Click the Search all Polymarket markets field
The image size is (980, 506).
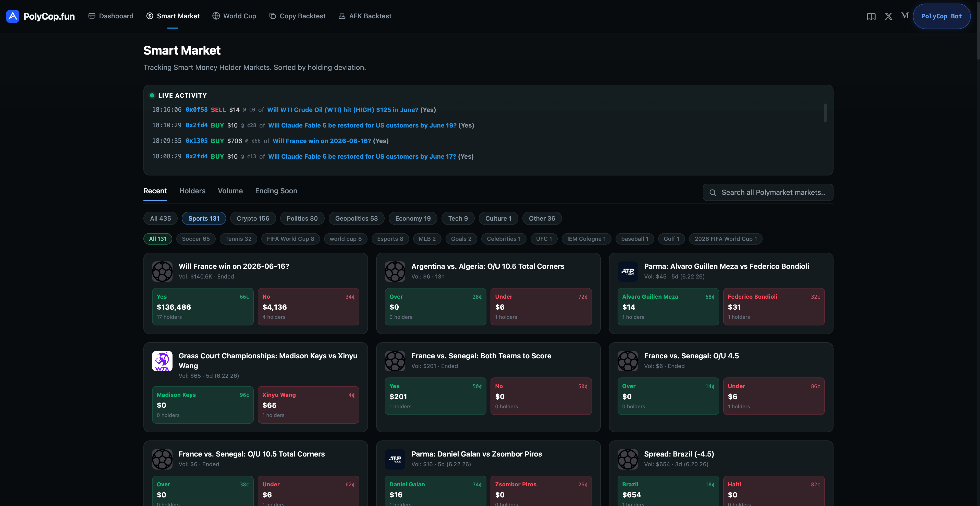click(x=768, y=192)
